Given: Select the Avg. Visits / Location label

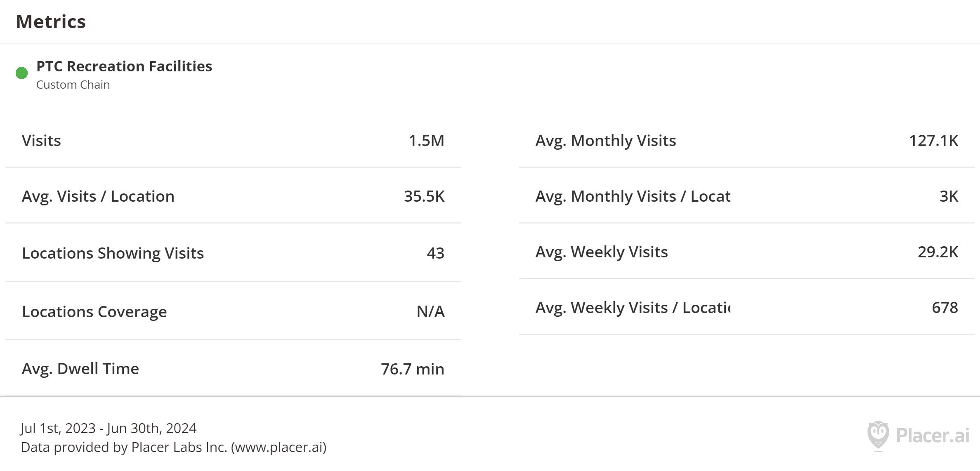Looking at the screenshot, I should tap(98, 196).
